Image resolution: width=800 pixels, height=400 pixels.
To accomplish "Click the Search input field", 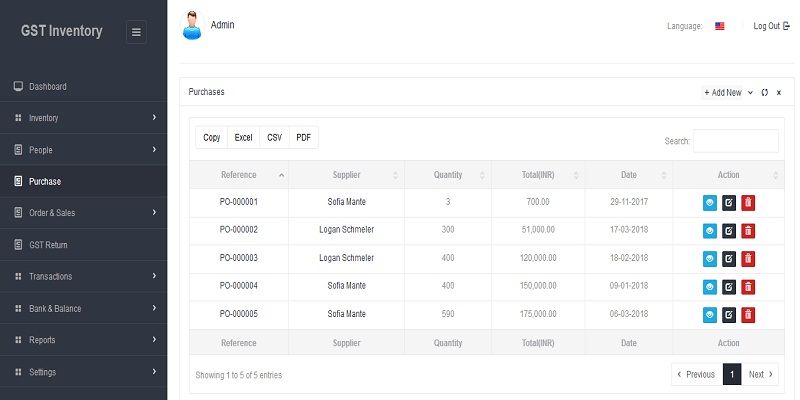I will (x=736, y=141).
